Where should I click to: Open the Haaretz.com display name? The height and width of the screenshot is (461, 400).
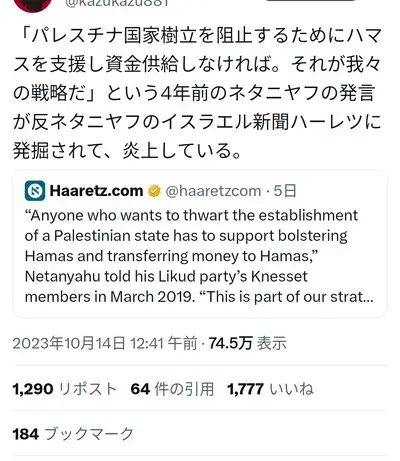point(96,191)
